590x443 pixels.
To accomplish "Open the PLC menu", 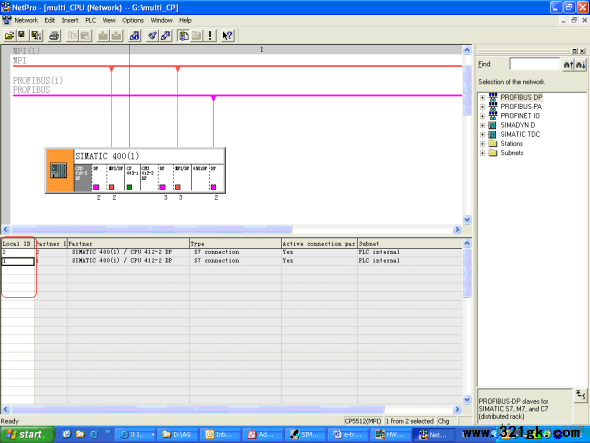I will coord(90,20).
